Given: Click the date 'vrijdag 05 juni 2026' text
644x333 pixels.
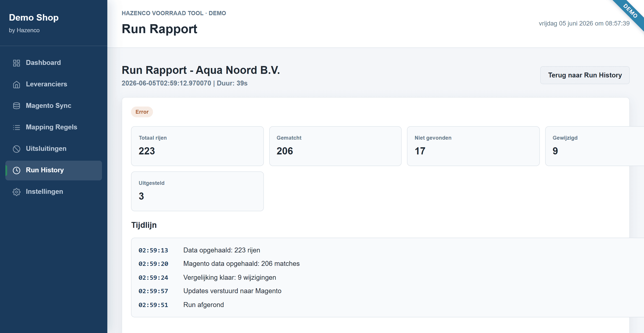Looking at the screenshot, I should [566, 23].
